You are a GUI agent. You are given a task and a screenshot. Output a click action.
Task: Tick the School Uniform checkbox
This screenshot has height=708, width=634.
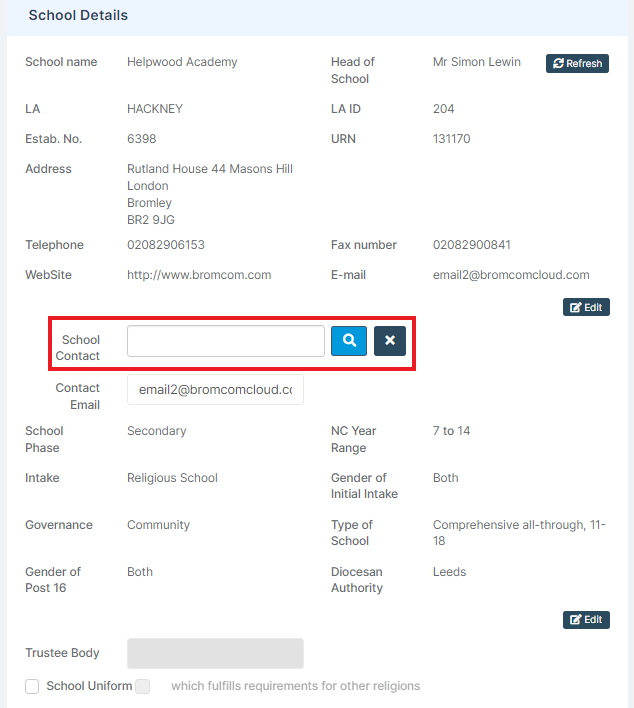(x=32, y=686)
